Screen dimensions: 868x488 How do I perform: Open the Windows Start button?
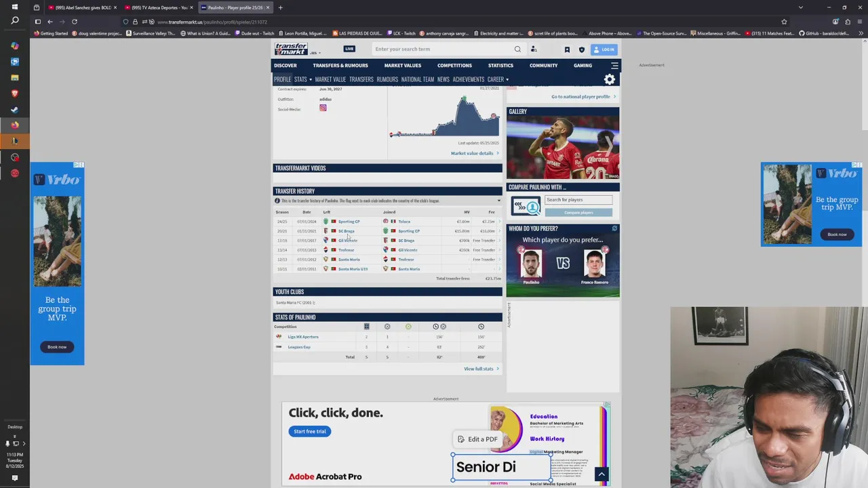(15, 7)
